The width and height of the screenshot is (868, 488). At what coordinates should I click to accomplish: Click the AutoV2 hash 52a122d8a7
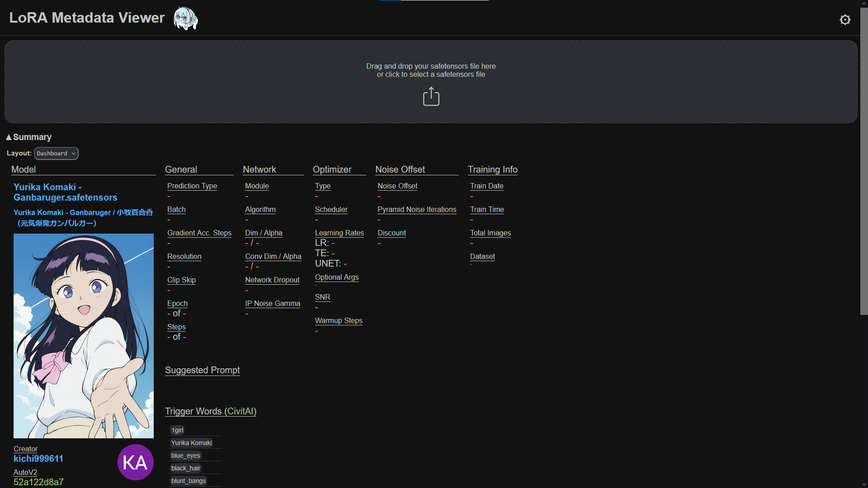(38, 482)
